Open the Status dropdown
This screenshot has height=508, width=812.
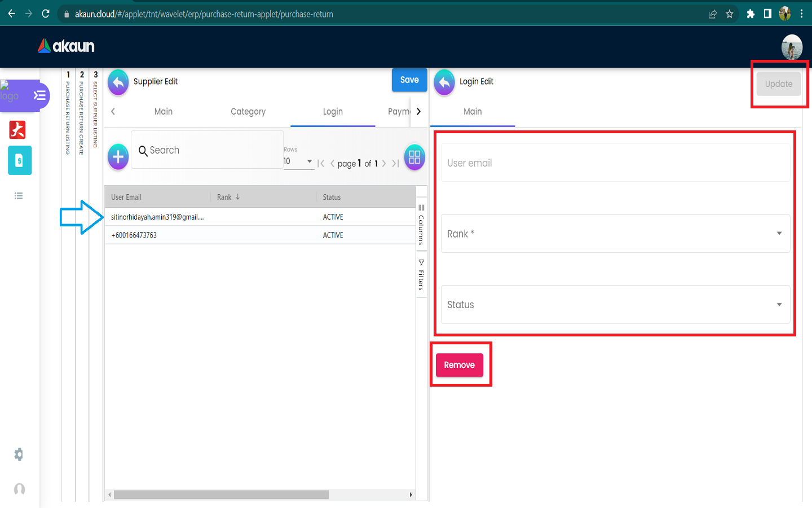coord(615,305)
